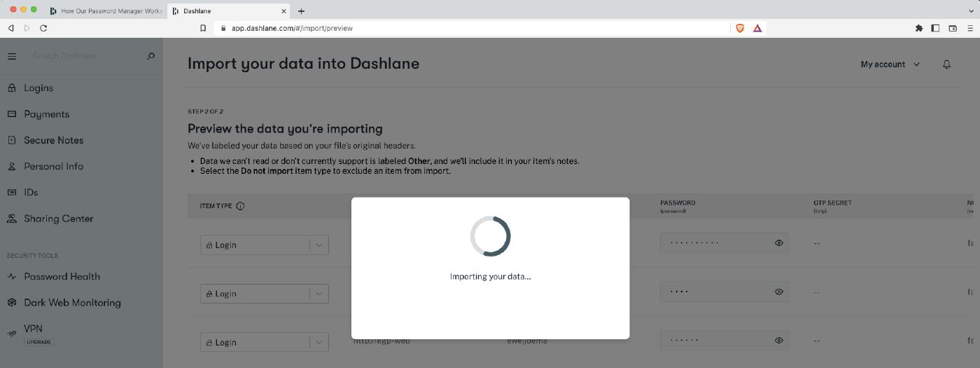Click the Password column header
980x368 pixels.
(678, 203)
